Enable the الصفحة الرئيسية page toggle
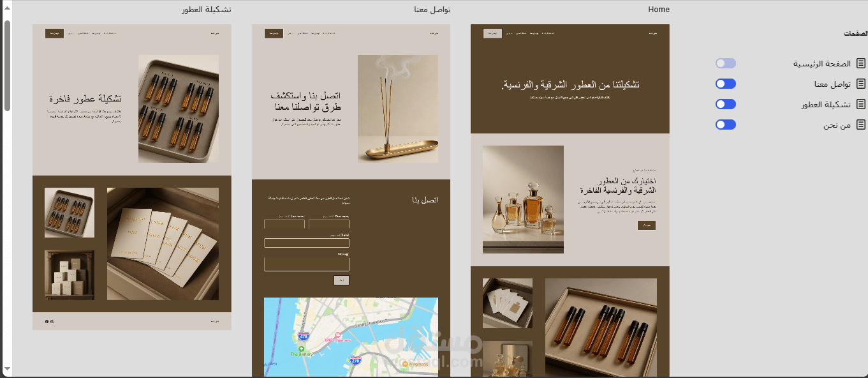The image size is (868, 378). click(x=726, y=63)
